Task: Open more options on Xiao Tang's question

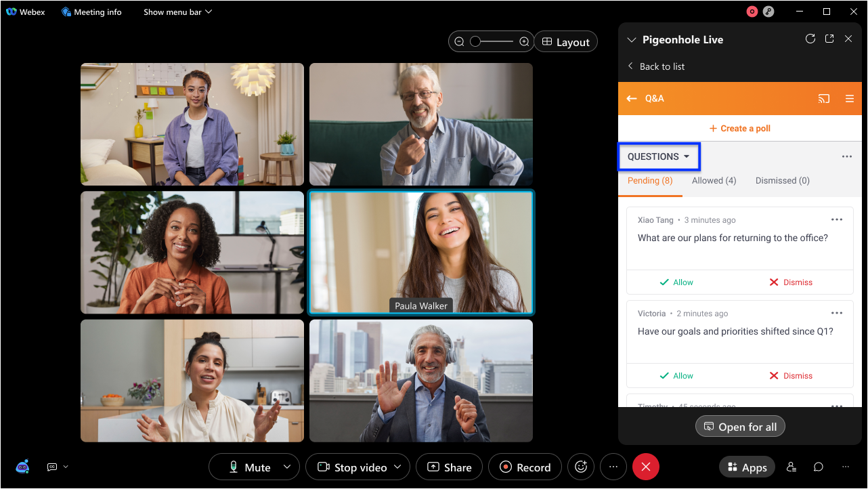Action: coord(837,219)
